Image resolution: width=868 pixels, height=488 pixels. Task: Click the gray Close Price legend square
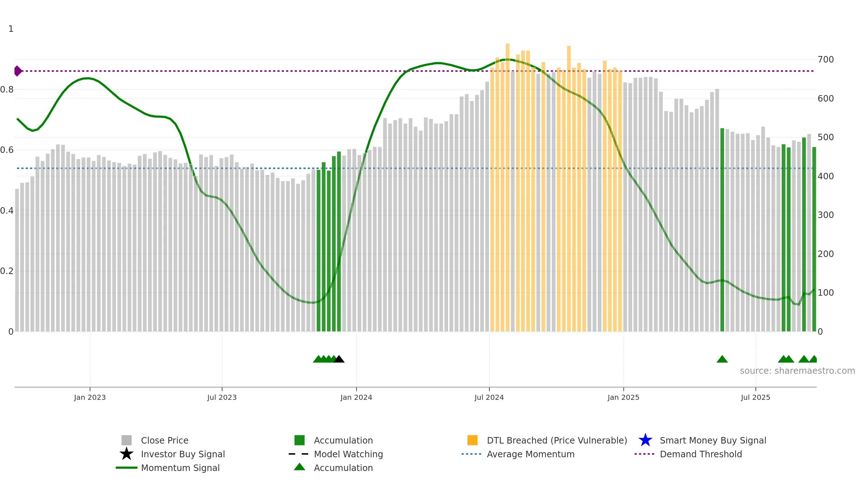[x=126, y=440]
